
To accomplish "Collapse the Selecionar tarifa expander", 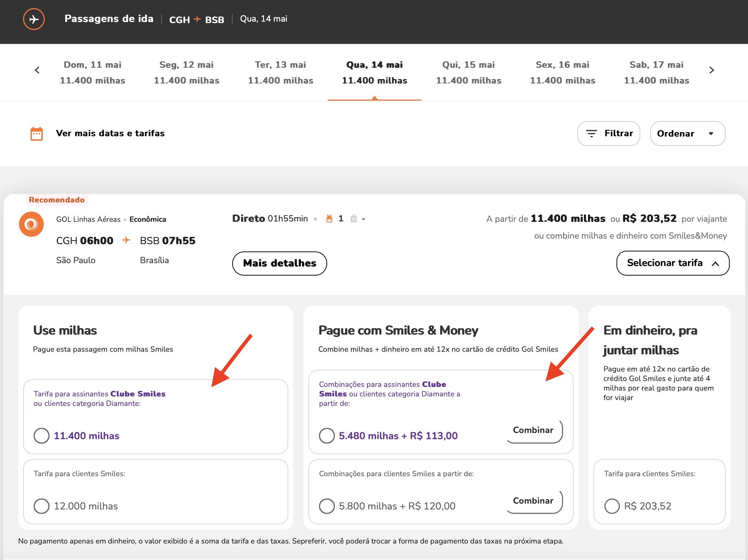I will pos(673,263).
